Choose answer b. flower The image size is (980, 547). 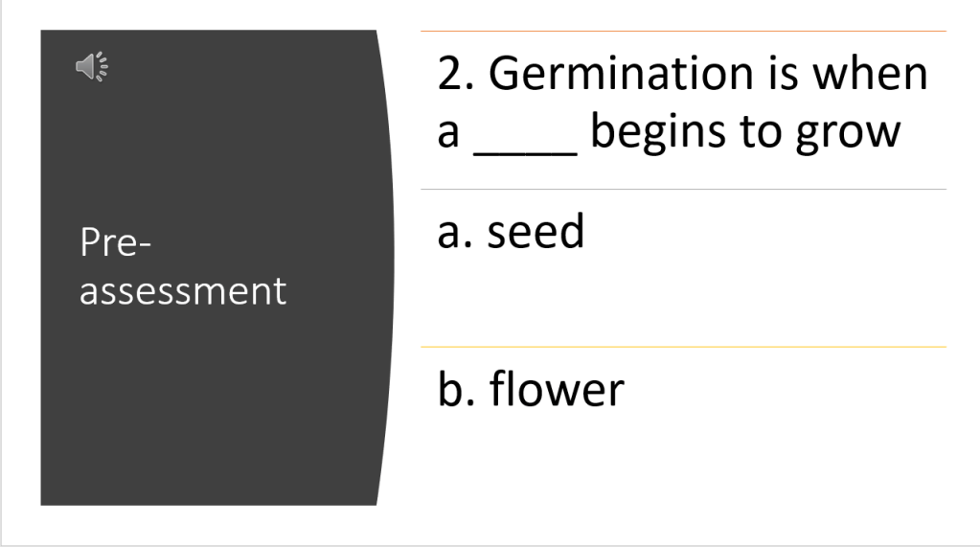pyautogui.click(x=531, y=389)
